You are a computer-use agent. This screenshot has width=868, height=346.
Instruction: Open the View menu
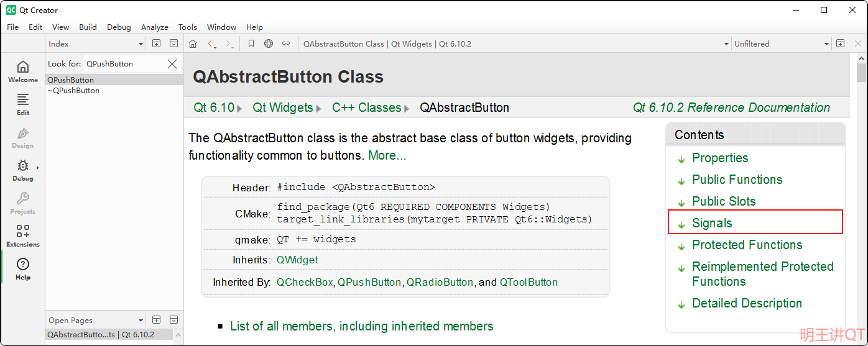click(61, 27)
